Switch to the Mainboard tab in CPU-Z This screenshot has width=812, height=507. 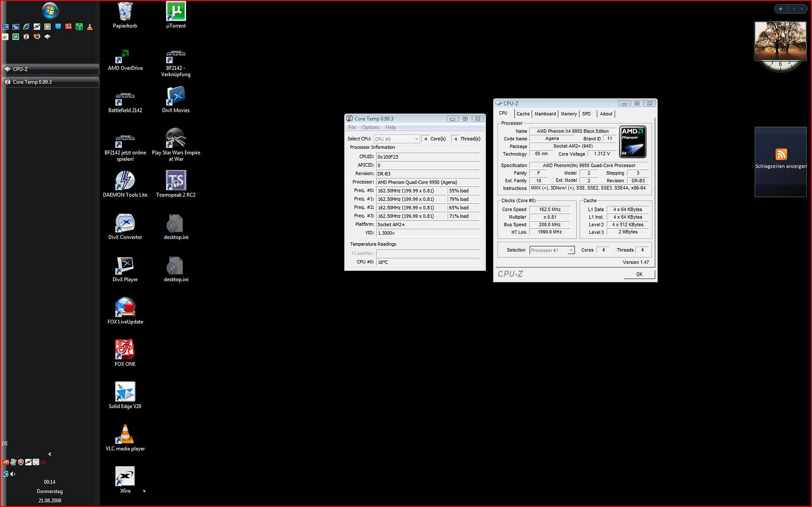tap(545, 114)
